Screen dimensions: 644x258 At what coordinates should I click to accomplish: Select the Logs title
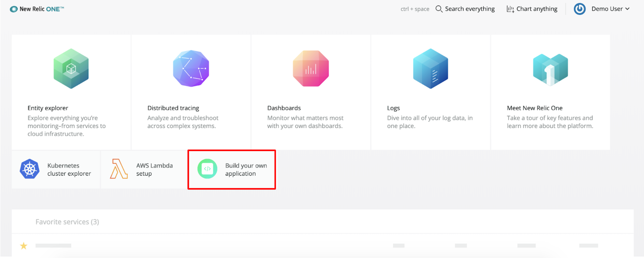click(x=393, y=108)
